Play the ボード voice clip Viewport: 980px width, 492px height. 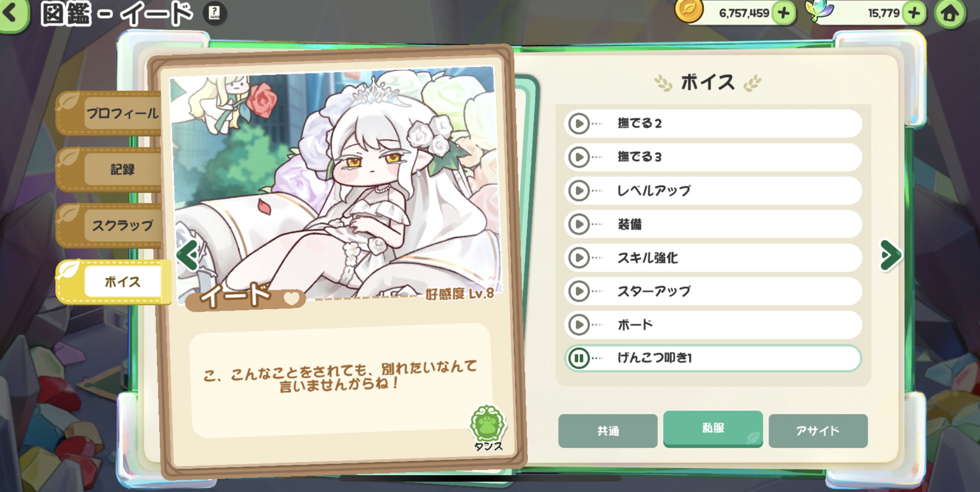[x=579, y=325]
